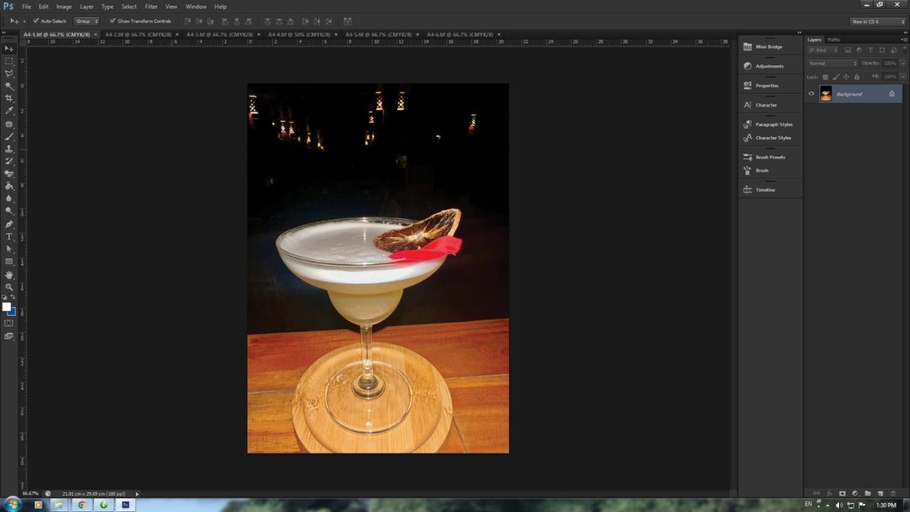
Task: Hide the Background layer visibility eye
Action: click(x=811, y=93)
